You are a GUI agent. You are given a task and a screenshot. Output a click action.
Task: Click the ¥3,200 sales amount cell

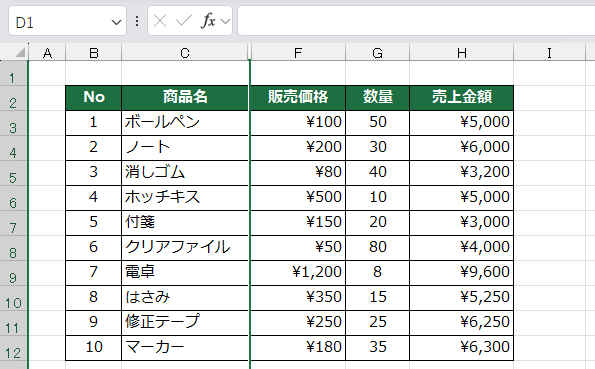click(x=462, y=173)
